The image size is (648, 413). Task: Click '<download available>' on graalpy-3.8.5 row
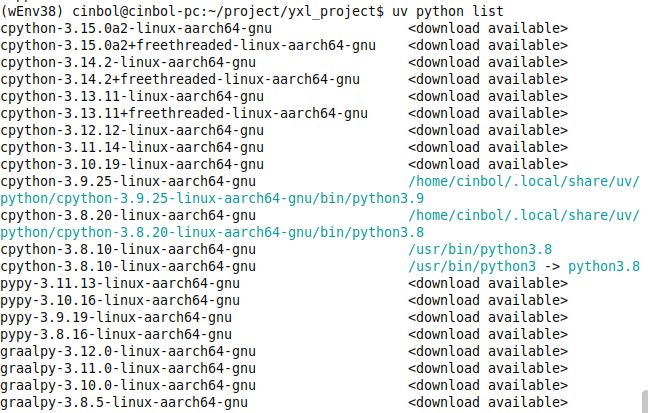(x=488, y=402)
